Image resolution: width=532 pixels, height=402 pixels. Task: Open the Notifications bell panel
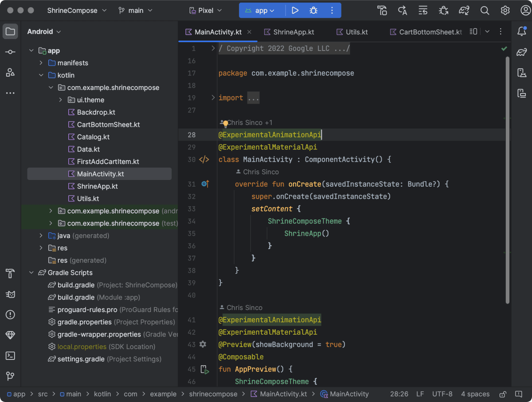(522, 31)
